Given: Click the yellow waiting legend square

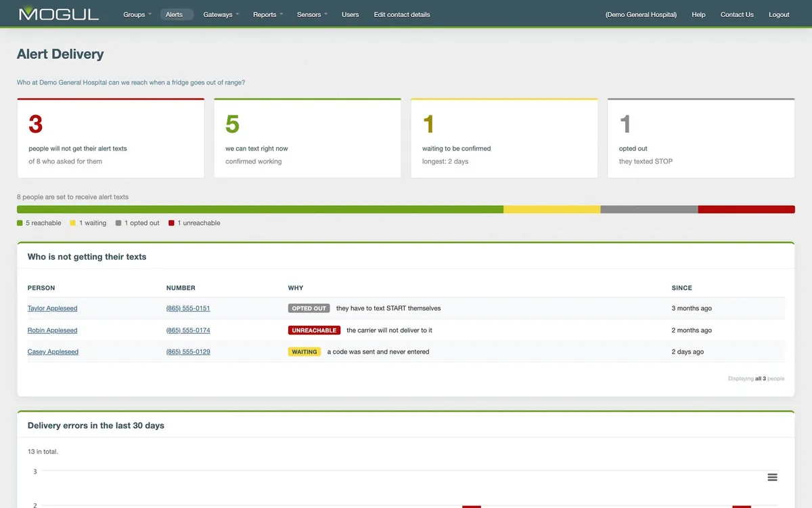Looking at the screenshot, I should point(73,223).
